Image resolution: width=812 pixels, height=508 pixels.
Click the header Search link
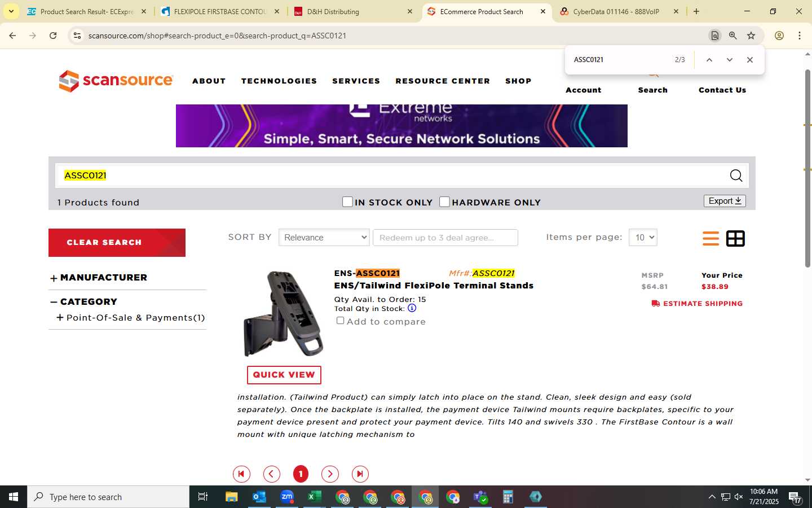[x=653, y=90]
